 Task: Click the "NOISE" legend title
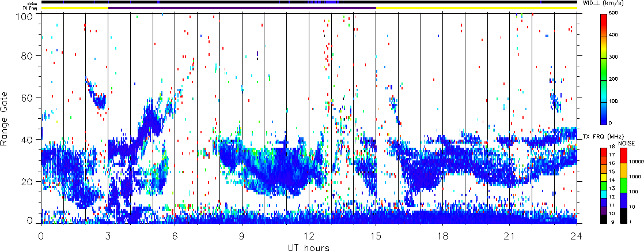click(x=626, y=142)
